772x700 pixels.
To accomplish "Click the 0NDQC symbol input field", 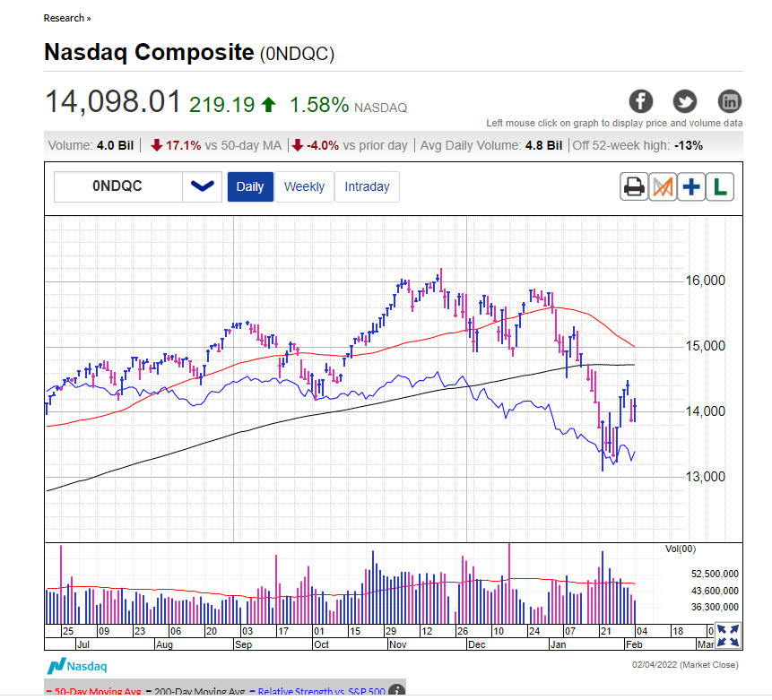I will pyautogui.click(x=118, y=186).
